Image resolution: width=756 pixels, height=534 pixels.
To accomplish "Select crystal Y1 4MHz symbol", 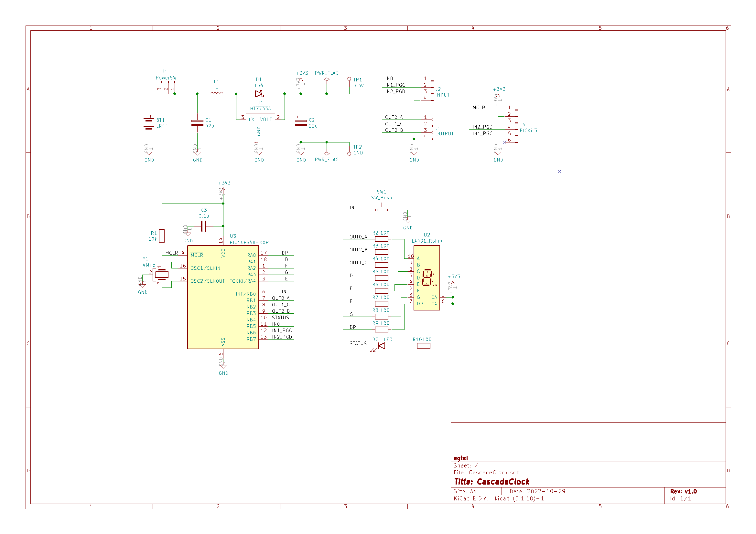I will pos(161,274).
